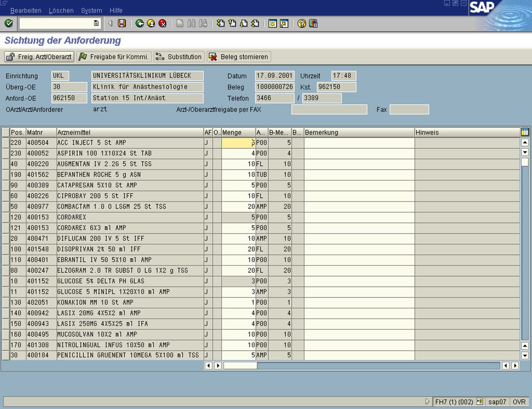Click the Substitution button
Image resolution: width=532 pixels, height=409 pixels.
179,57
